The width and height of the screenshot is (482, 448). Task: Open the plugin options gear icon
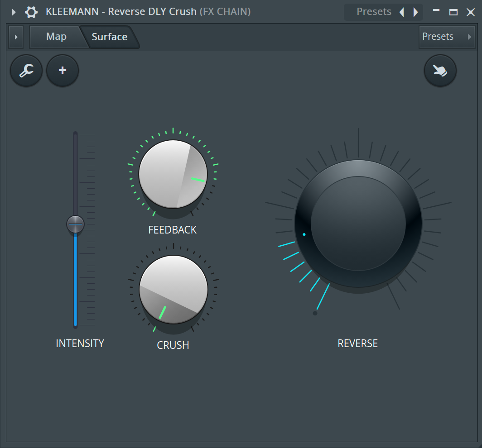pyautogui.click(x=31, y=12)
